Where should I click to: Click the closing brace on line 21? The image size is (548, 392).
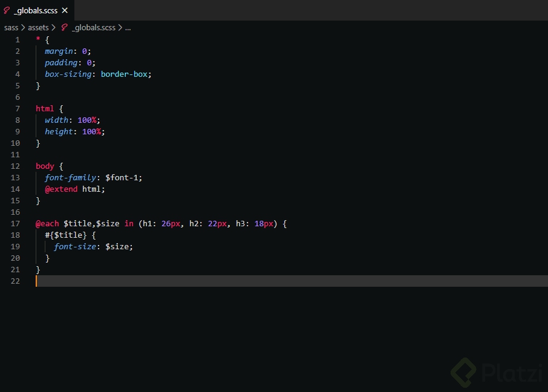coord(38,270)
